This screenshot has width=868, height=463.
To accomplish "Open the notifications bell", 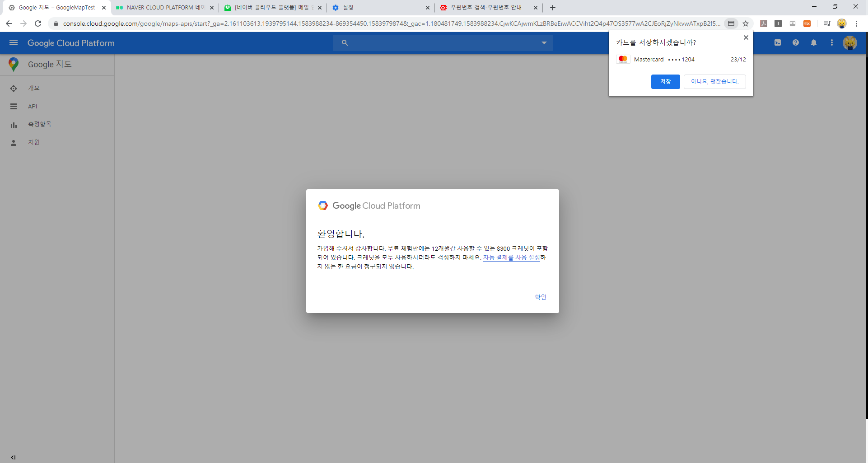I will [x=814, y=43].
